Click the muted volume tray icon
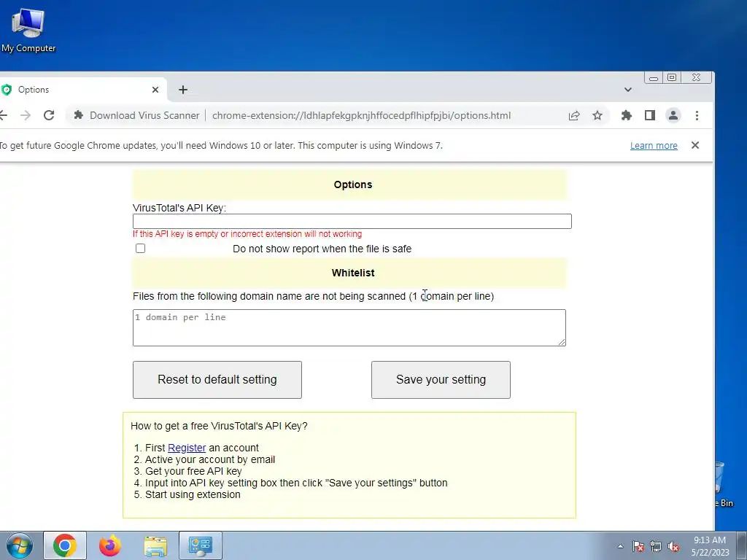747x560 pixels. pos(673,546)
